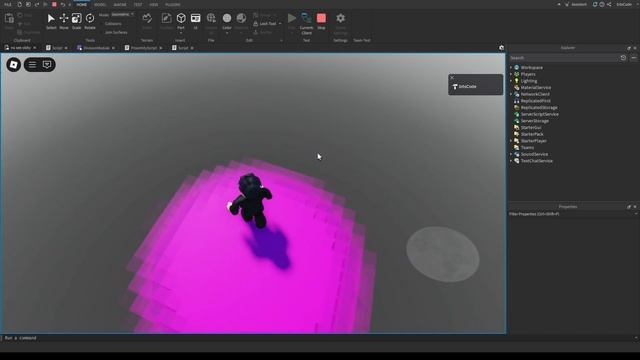
Task: Open the Material manager icon
Action: coord(241,18)
